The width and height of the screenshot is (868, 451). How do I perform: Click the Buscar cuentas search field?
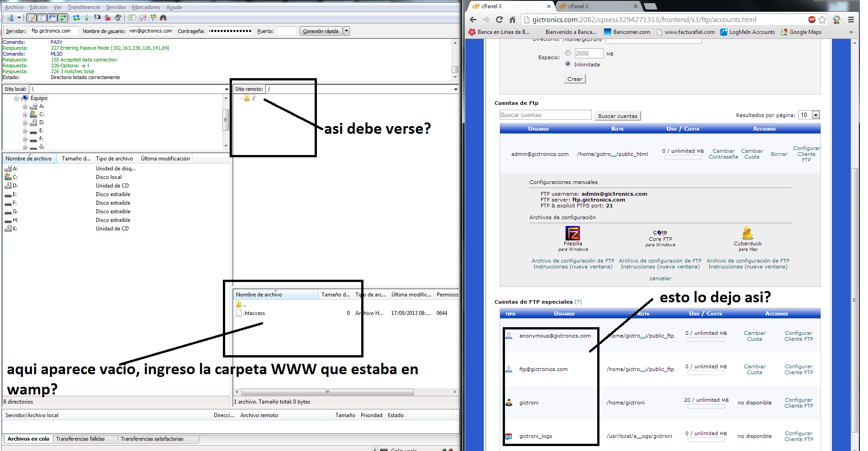[545, 115]
